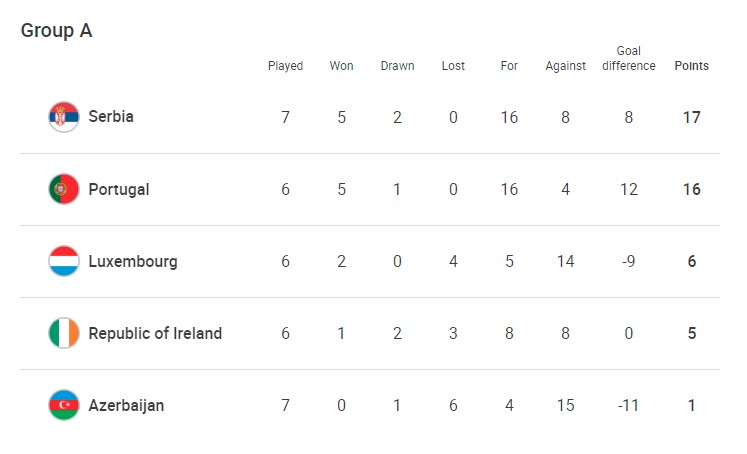The width and height of the screenshot is (747, 454).
Task: Click the Serbia flag icon
Action: [x=63, y=117]
